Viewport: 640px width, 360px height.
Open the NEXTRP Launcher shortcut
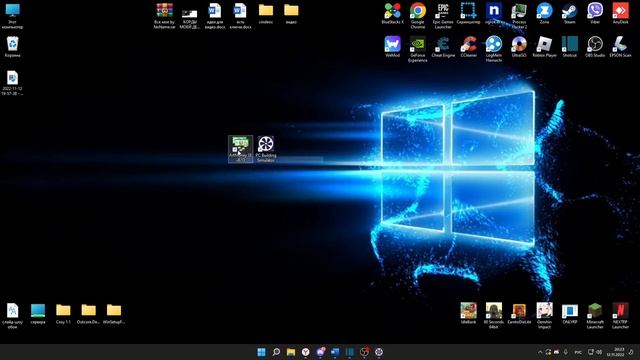point(620,316)
